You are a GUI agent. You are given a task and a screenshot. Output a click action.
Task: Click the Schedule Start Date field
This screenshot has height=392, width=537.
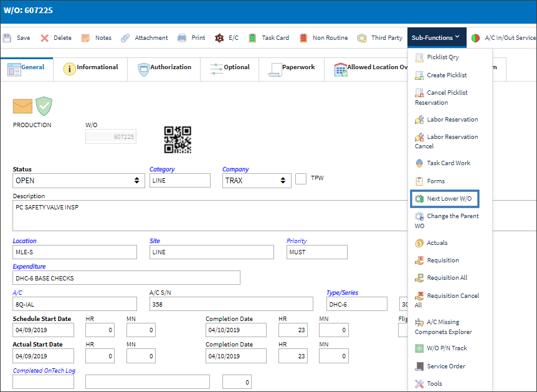click(43, 330)
